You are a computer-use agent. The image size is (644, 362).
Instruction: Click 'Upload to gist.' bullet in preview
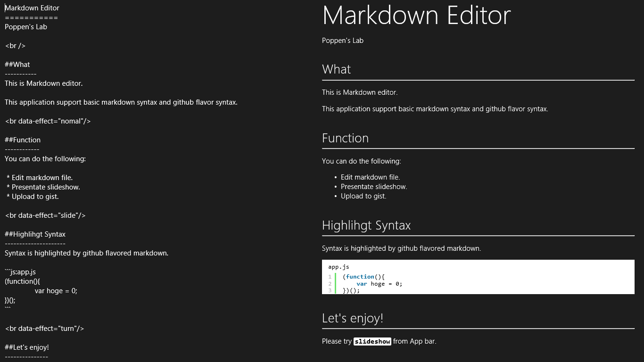coord(363,196)
